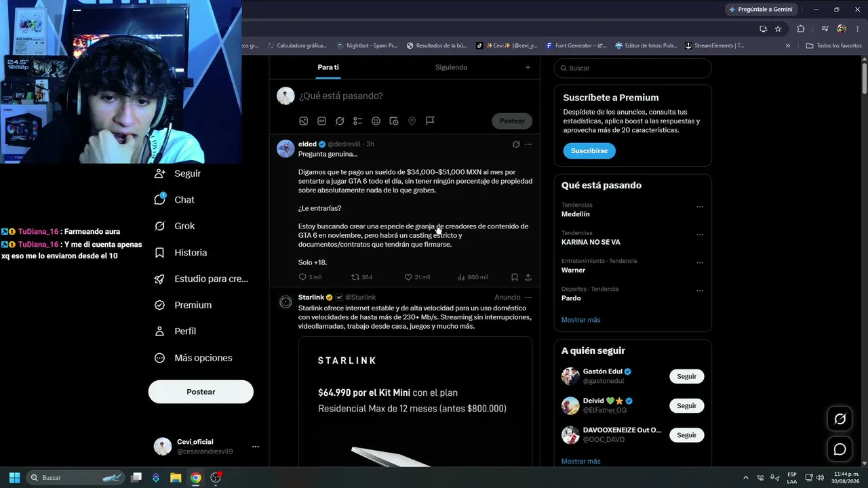Open more options for Medellín trend

point(700,207)
